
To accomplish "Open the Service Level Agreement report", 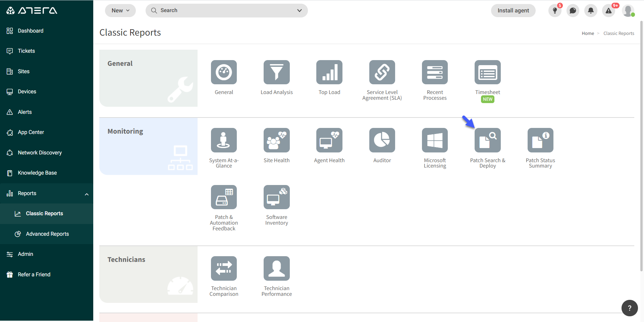I will (x=382, y=72).
